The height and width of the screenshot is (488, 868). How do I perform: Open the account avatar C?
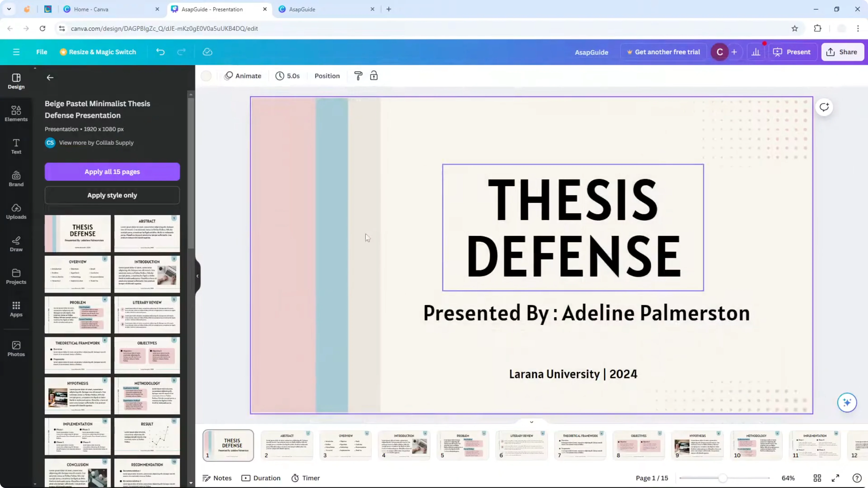click(719, 52)
